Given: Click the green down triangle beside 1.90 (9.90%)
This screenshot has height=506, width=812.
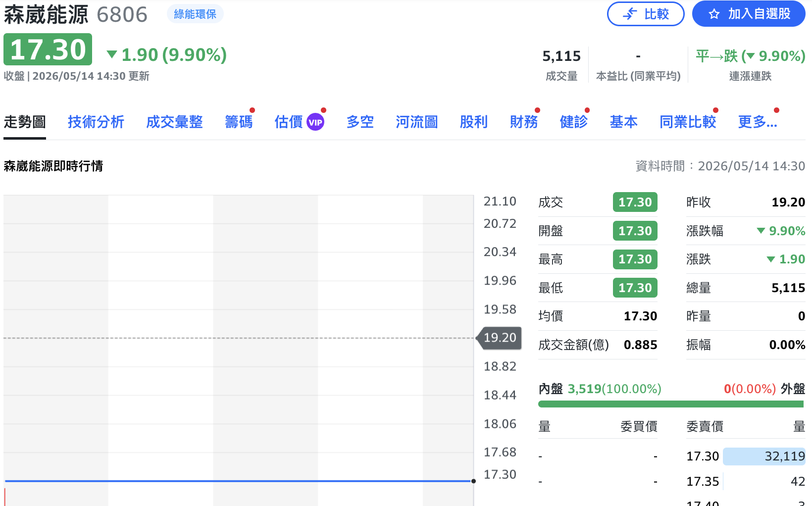Looking at the screenshot, I should pyautogui.click(x=112, y=54).
